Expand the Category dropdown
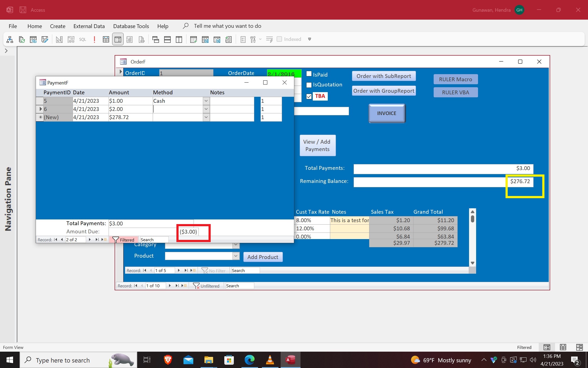The width and height of the screenshot is (588, 368). (235, 245)
